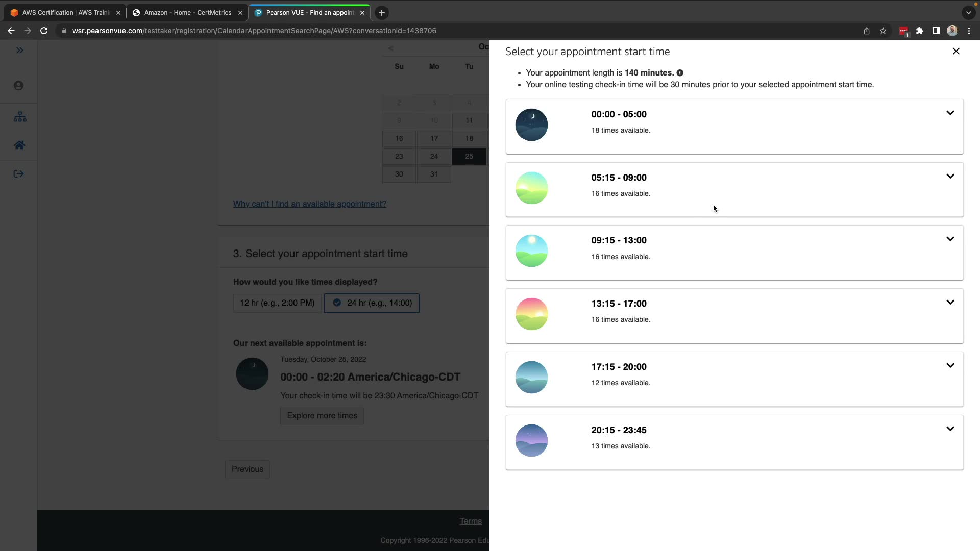This screenshot has width=980, height=551.
Task: Expand the 20:15 - 23:45 time slot
Action: pos(950,429)
